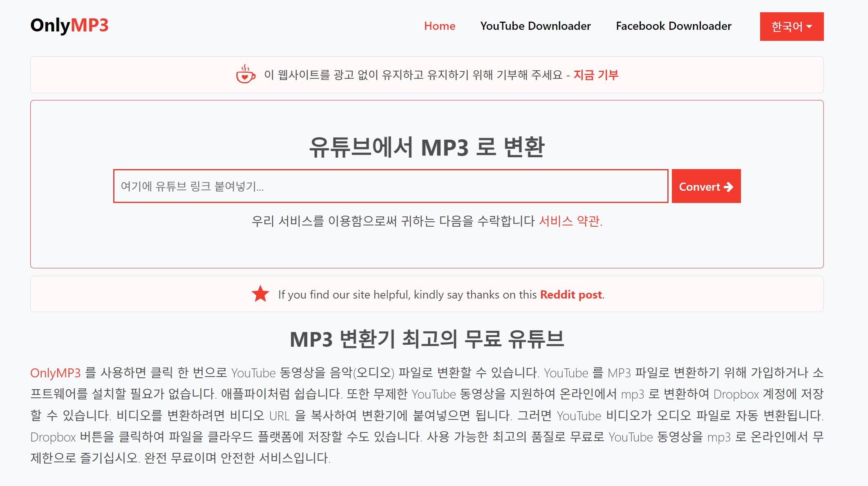The image size is (868, 486).
Task: Click the MP3 변환기 최고의 무료 유튜브 heading
Action: click(427, 339)
